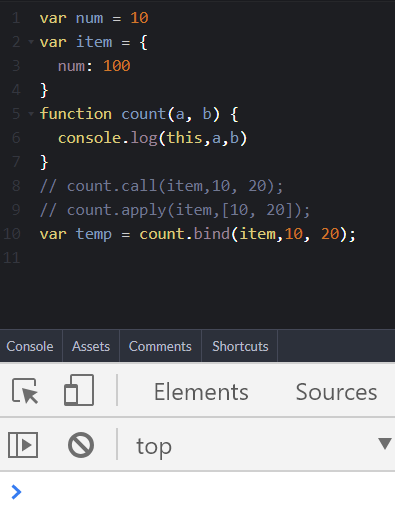
Task: Open the top context dropdown arrow
Action: click(385, 443)
